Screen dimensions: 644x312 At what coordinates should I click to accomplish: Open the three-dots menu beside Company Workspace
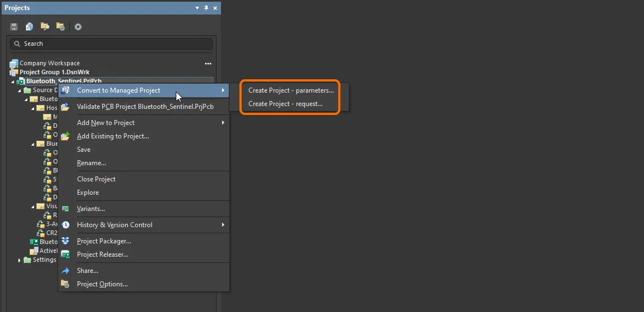pyautogui.click(x=208, y=64)
